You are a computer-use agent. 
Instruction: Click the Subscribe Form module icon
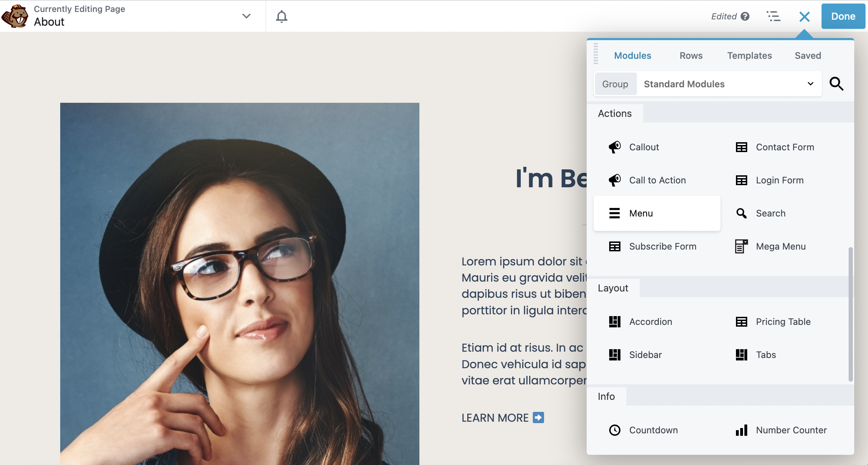(614, 246)
